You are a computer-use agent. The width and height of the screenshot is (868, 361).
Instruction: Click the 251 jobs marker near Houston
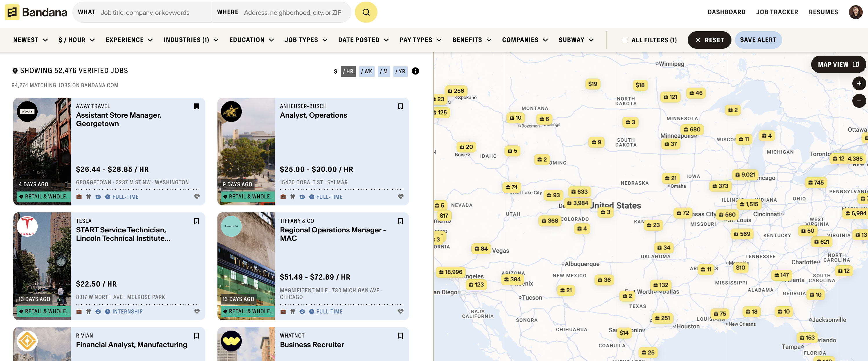[x=662, y=318]
